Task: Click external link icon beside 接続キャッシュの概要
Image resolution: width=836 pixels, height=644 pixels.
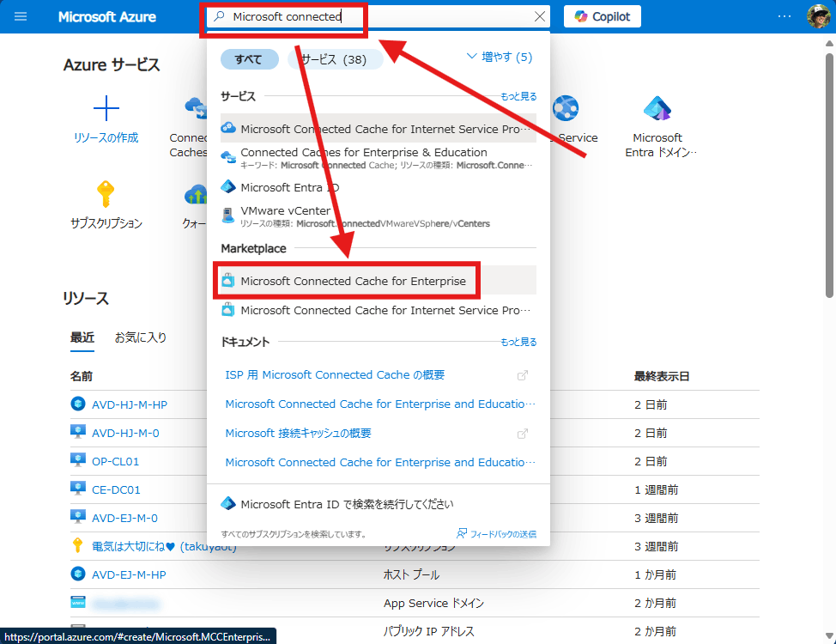Action: [523, 434]
